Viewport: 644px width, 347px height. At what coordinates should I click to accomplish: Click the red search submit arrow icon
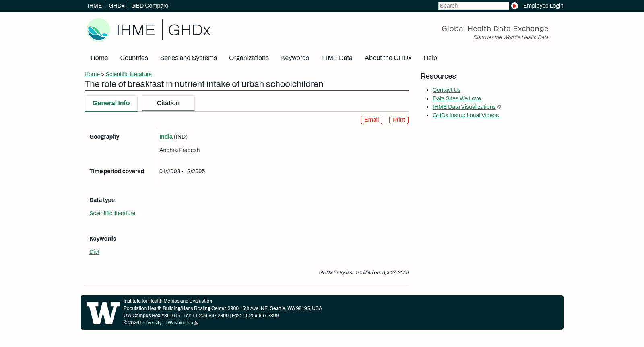514,6
